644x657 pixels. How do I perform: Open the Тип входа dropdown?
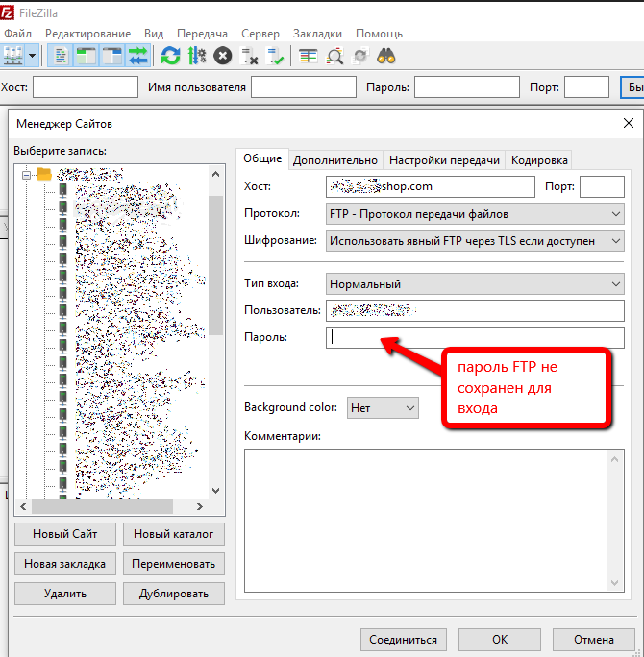click(475, 284)
